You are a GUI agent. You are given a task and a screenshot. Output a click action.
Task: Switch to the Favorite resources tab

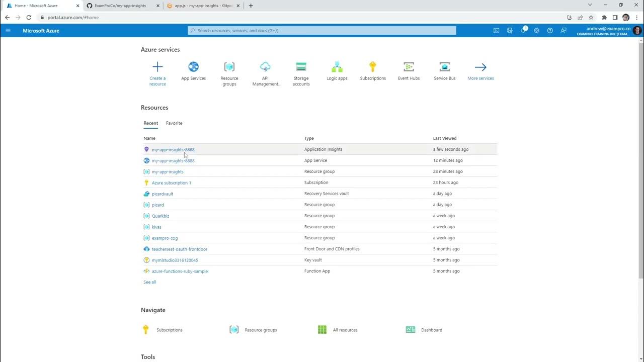point(174,123)
